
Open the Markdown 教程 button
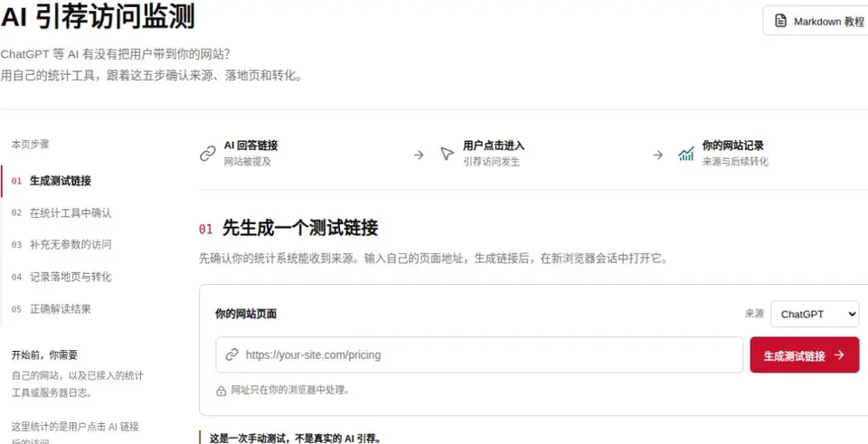point(815,21)
